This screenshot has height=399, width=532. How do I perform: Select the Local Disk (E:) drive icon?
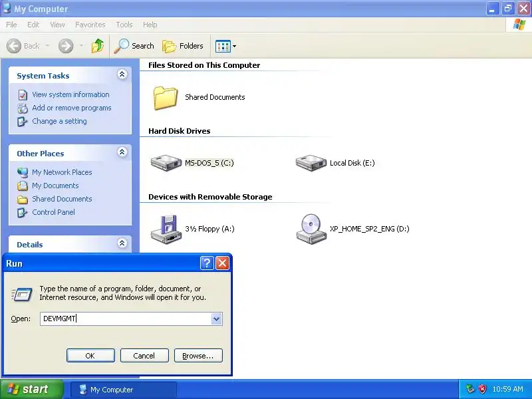point(311,163)
